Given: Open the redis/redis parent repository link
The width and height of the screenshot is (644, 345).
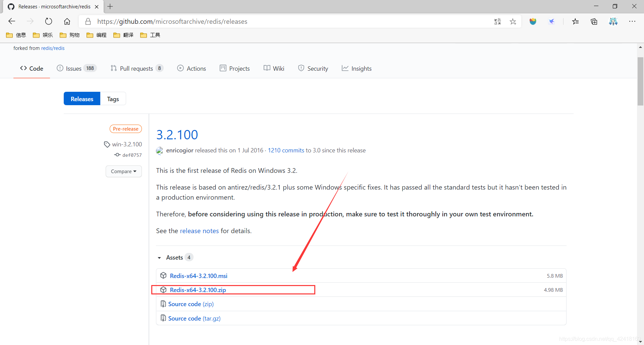Looking at the screenshot, I should click(x=53, y=48).
